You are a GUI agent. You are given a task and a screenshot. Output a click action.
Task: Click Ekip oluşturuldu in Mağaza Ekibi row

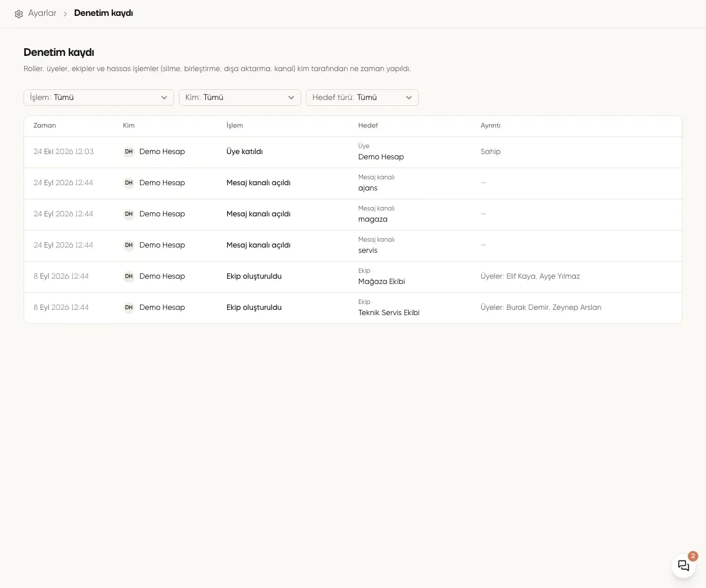[254, 276]
